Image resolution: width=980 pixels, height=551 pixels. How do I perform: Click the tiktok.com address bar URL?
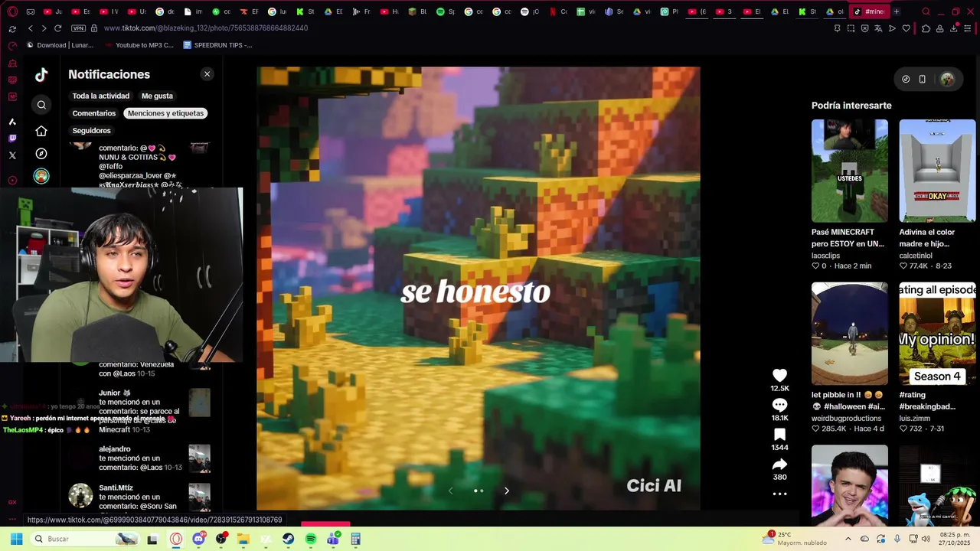coord(205,28)
